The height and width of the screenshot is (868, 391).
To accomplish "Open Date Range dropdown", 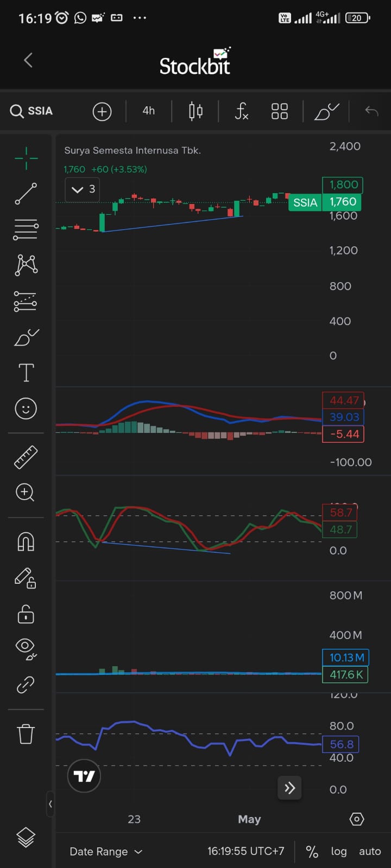I will coord(106,852).
